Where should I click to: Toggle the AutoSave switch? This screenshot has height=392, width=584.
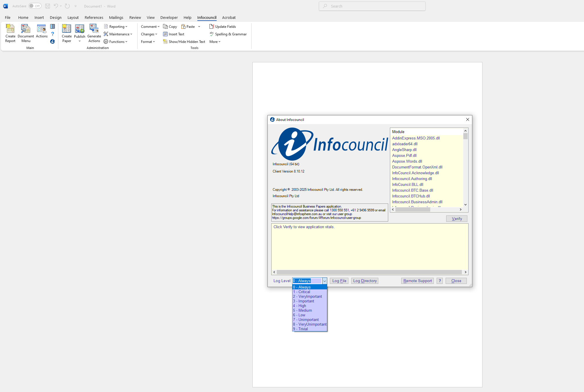pyautogui.click(x=35, y=6)
